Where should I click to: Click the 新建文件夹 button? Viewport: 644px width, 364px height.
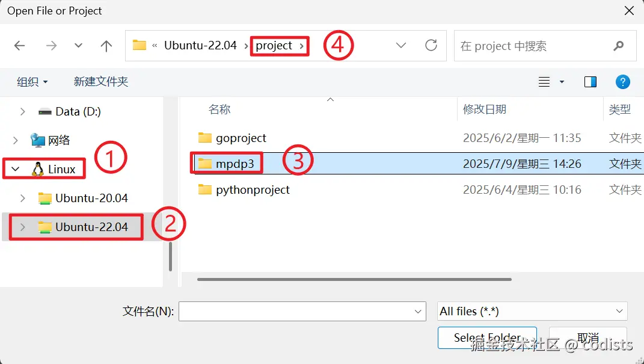coord(100,82)
